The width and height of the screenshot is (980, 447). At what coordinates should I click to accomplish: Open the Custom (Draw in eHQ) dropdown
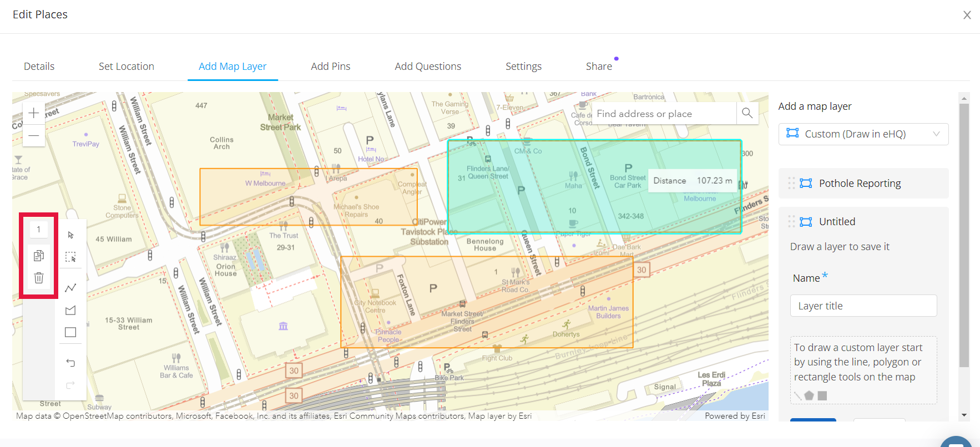click(863, 134)
